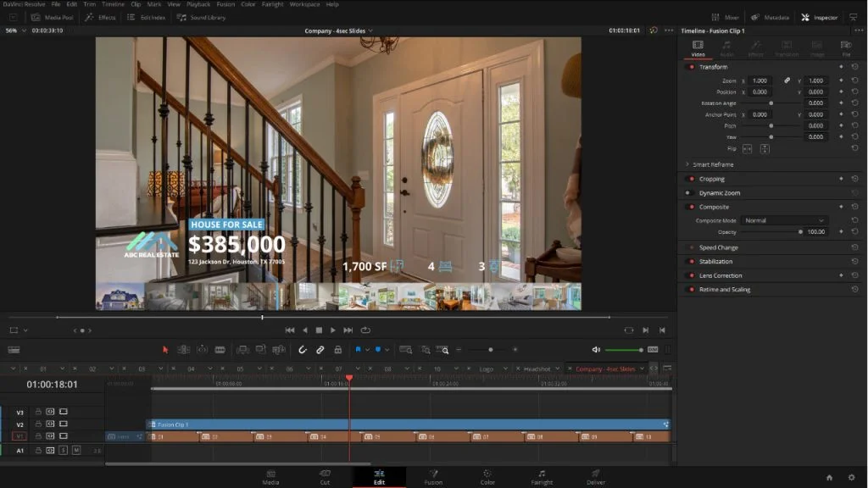
Task: Lock the V3 track padlock
Action: 38,412
